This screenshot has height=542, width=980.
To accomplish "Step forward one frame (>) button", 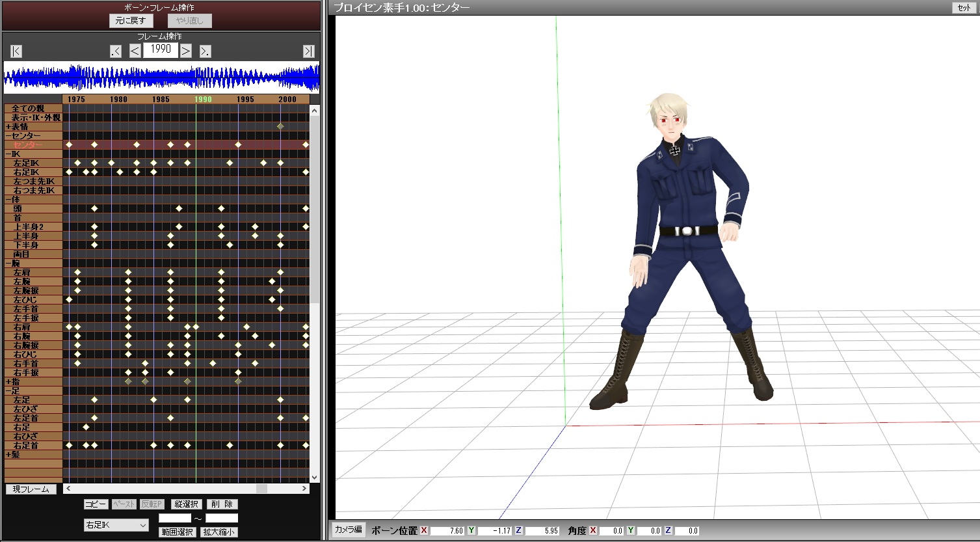I will coord(186,51).
